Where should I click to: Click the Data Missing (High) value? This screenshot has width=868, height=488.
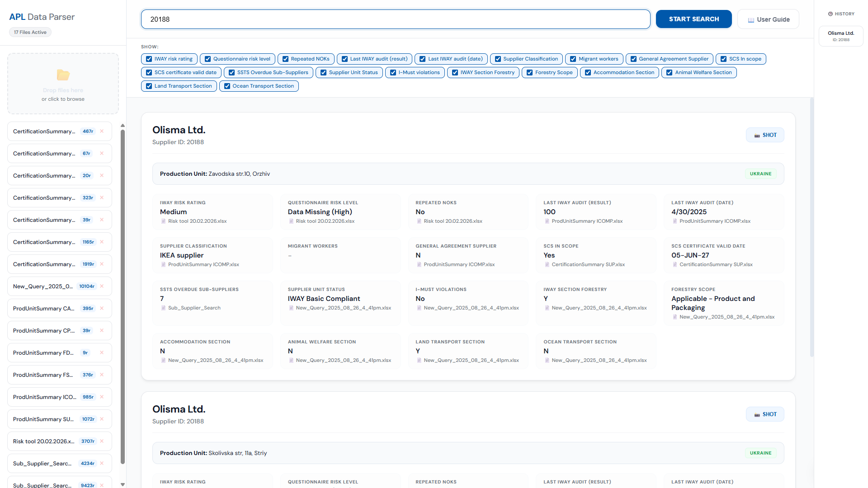click(x=320, y=212)
